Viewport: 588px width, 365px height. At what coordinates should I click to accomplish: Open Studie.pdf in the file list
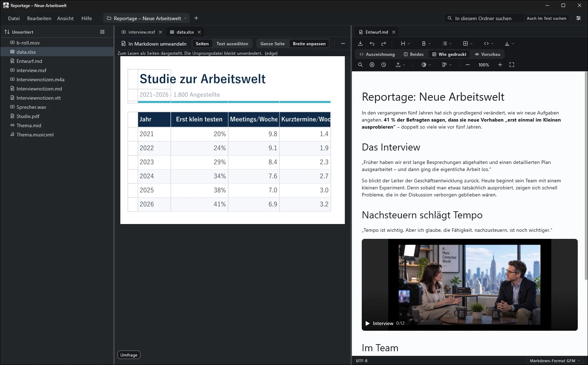[x=57, y=116]
